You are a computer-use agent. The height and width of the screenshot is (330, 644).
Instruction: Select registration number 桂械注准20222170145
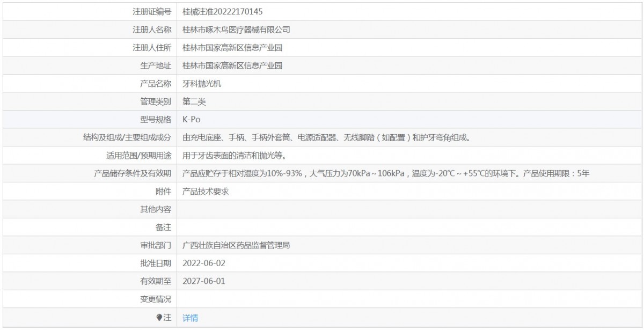point(223,11)
